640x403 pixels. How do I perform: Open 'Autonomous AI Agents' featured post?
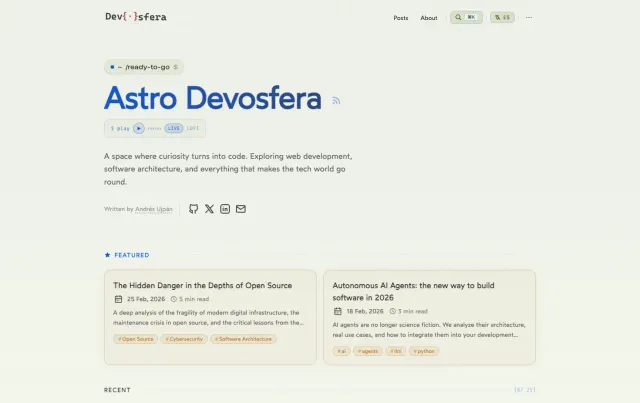[413, 291]
